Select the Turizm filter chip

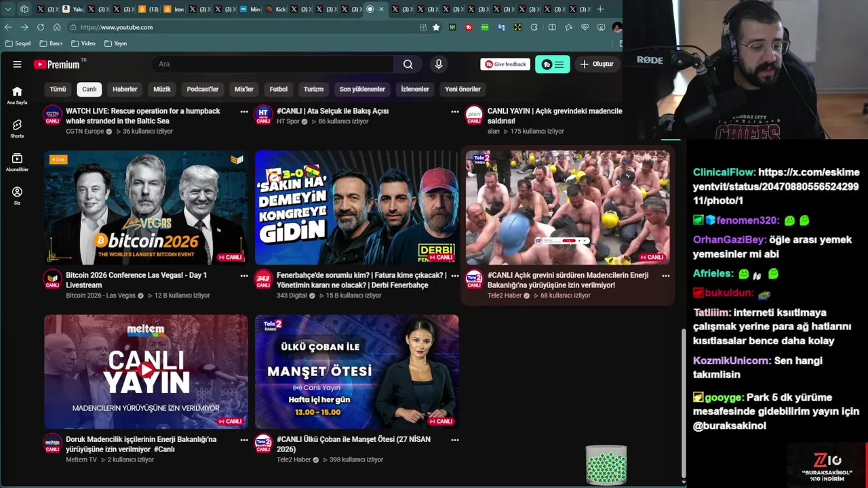coord(313,89)
